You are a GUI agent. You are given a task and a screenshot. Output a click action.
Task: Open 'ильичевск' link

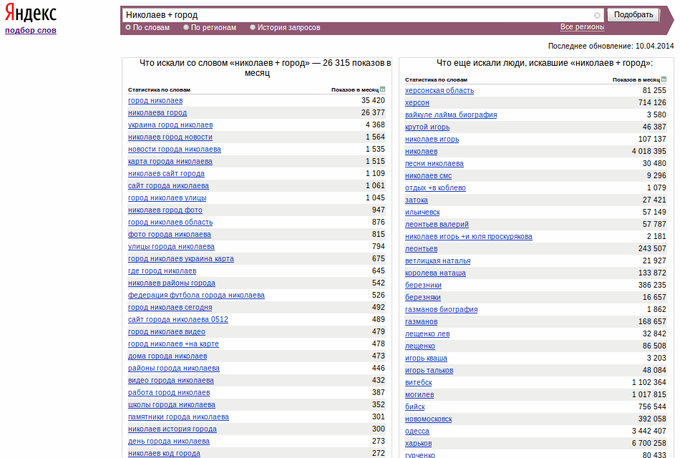tap(422, 212)
